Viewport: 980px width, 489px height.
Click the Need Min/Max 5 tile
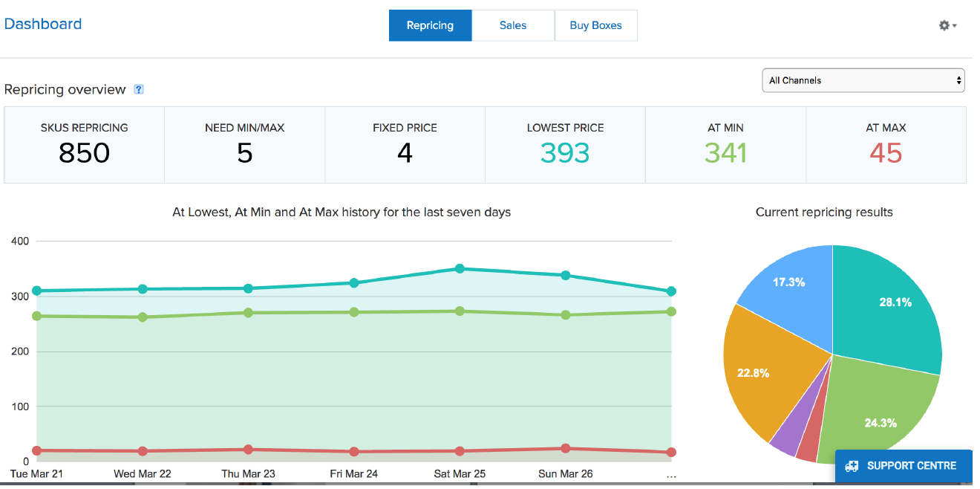[244, 145]
